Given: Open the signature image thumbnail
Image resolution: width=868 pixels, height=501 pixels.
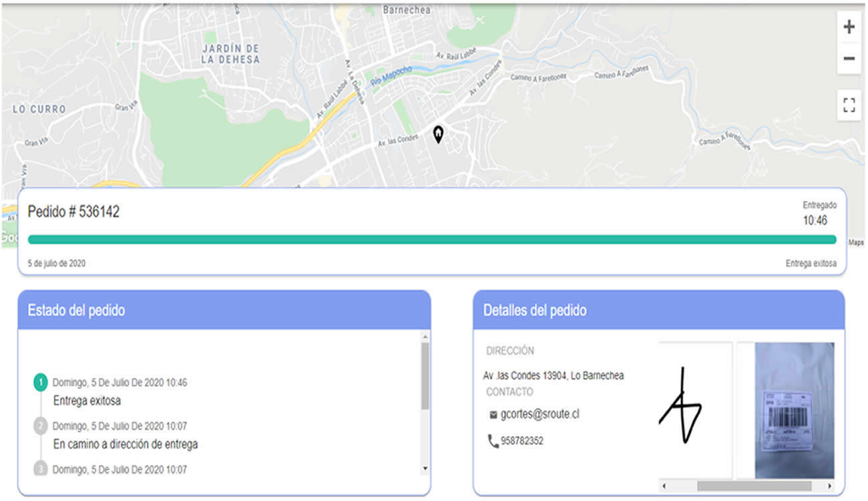Looking at the screenshot, I should (x=694, y=409).
